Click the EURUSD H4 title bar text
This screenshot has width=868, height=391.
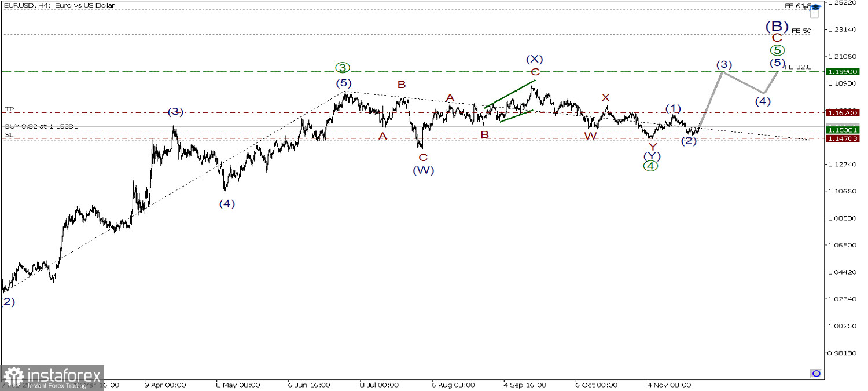[58, 5]
